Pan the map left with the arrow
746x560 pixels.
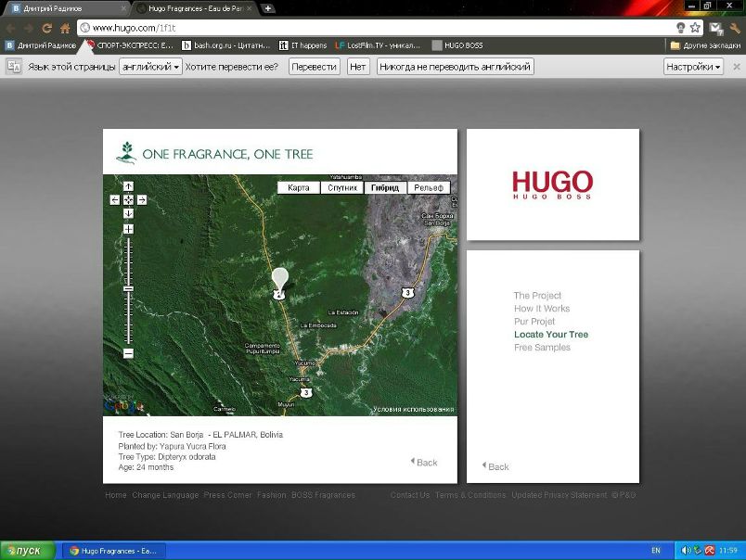point(115,199)
